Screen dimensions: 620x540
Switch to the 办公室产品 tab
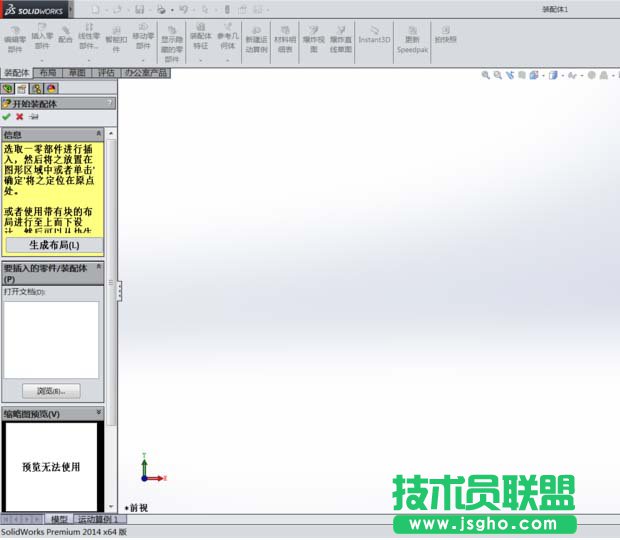coord(146,73)
